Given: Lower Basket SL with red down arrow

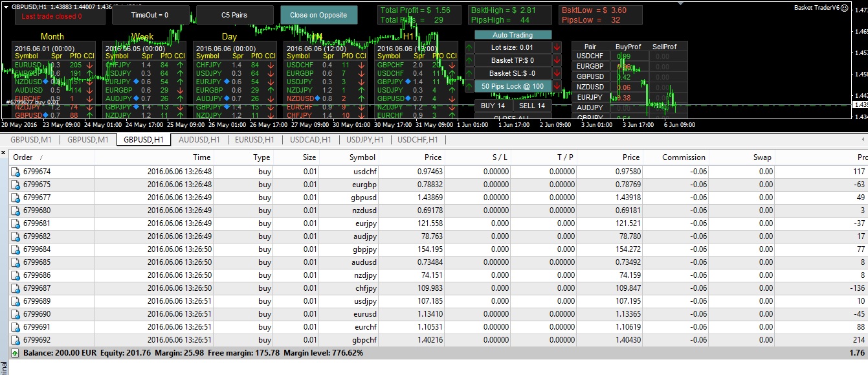Looking at the screenshot, I should pyautogui.click(x=557, y=73).
